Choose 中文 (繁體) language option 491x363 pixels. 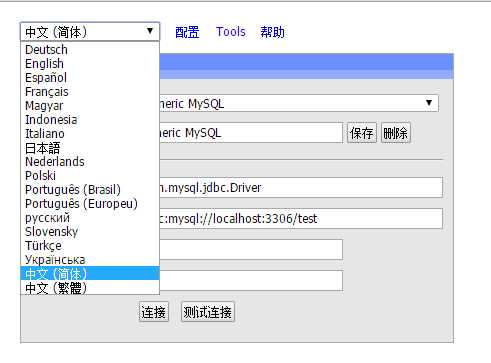pos(90,288)
